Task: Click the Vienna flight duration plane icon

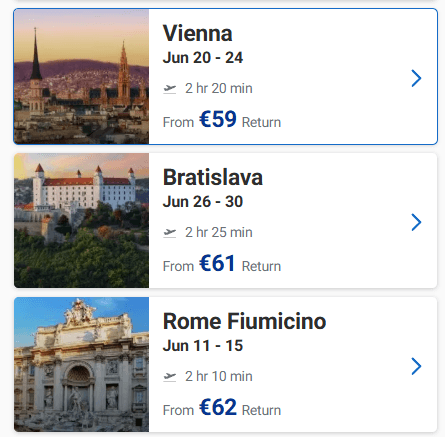Action: 170,89
